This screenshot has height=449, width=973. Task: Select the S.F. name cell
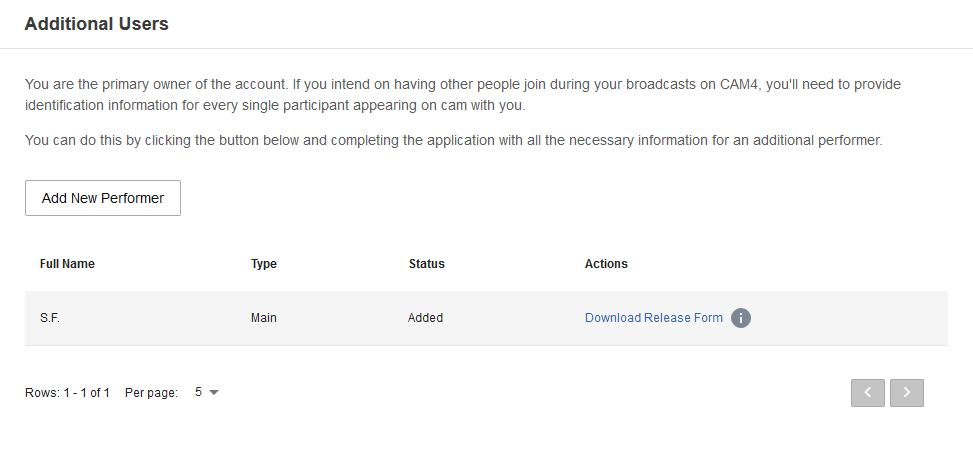[51, 318]
